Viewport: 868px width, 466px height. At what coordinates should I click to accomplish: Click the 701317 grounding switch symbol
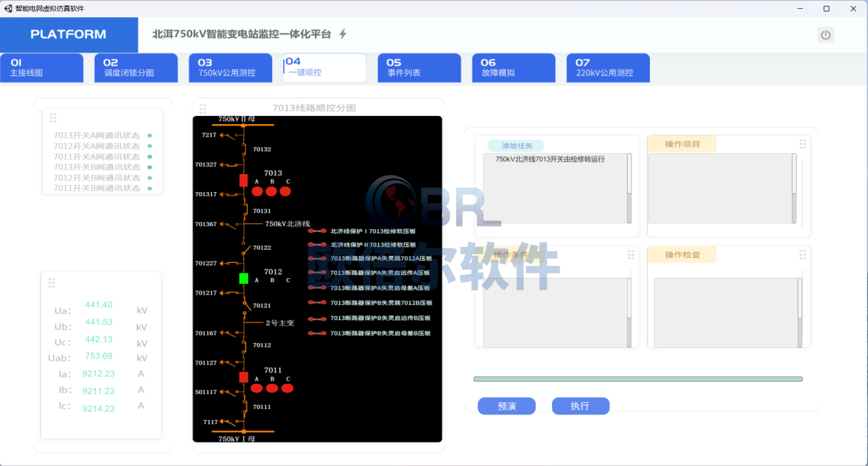point(231,195)
